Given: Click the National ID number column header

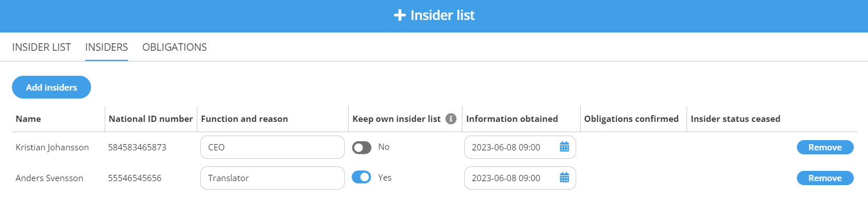Looking at the screenshot, I should tap(151, 119).
